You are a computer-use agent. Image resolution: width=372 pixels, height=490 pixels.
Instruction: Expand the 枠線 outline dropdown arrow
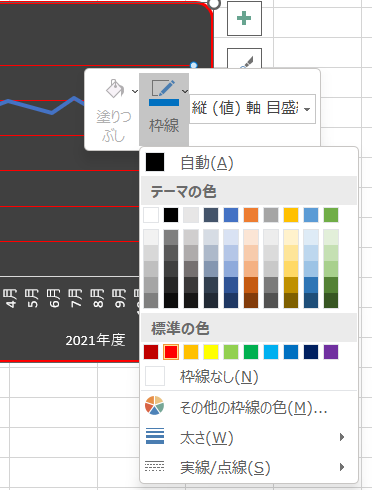point(185,91)
